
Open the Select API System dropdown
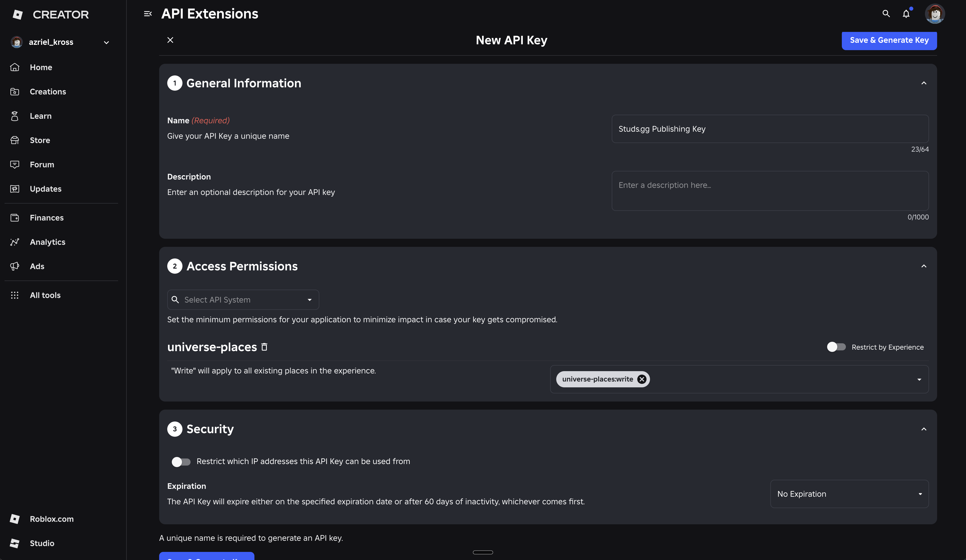(x=243, y=300)
